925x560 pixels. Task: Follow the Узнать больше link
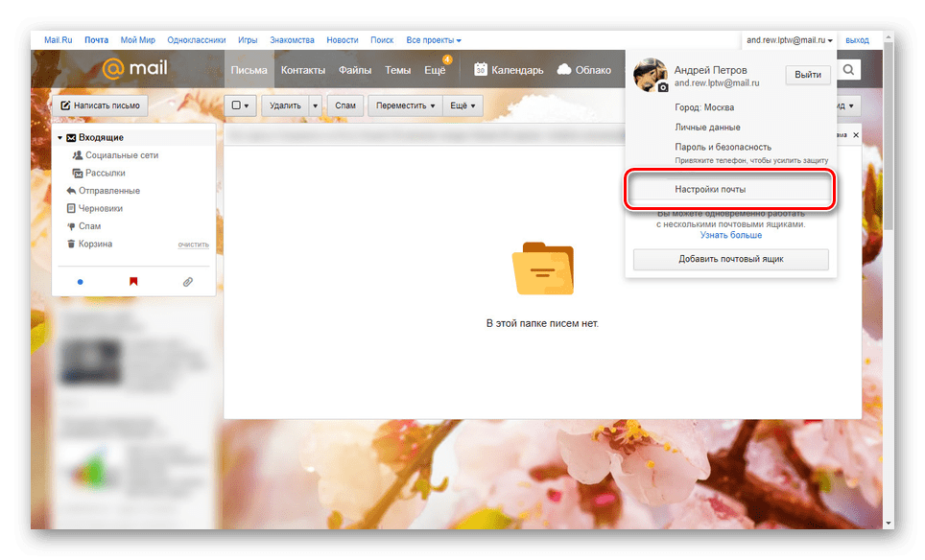[x=731, y=235]
